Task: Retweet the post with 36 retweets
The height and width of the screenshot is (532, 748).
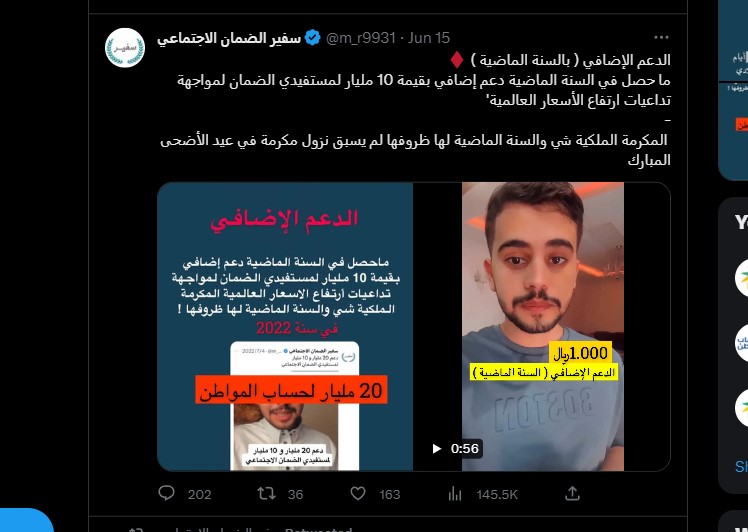Action: tap(266, 493)
